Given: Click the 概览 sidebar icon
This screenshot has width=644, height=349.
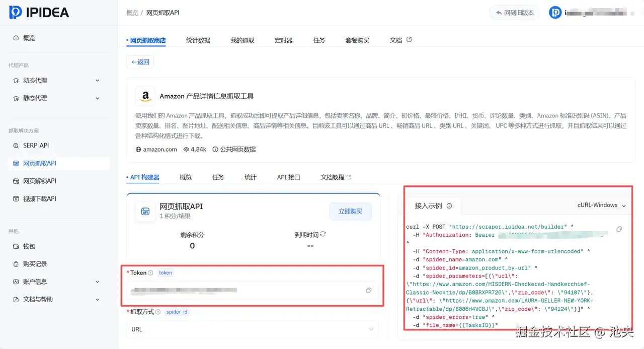Looking at the screenshot, I should (16, 38).
